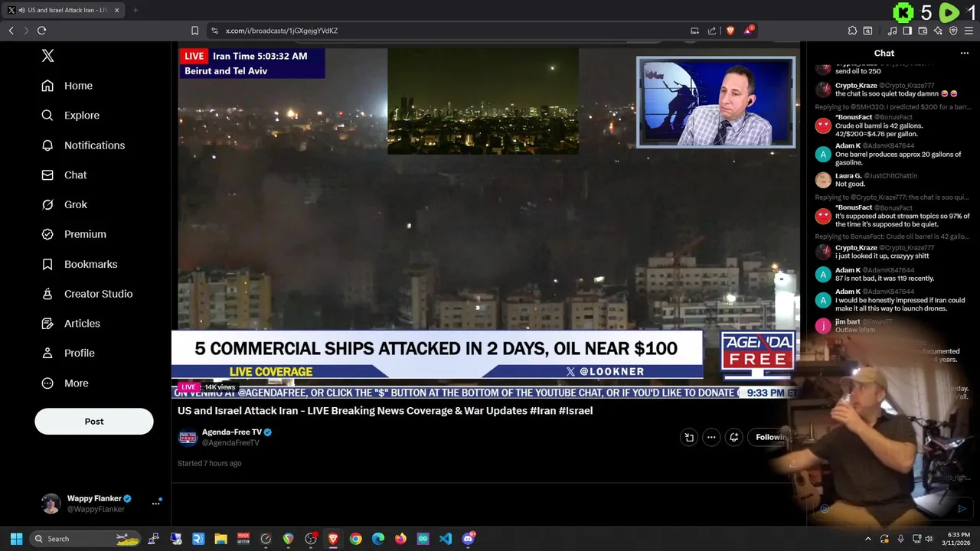
Task: Open a new browser tab with the plus
Action: (136, 10)
